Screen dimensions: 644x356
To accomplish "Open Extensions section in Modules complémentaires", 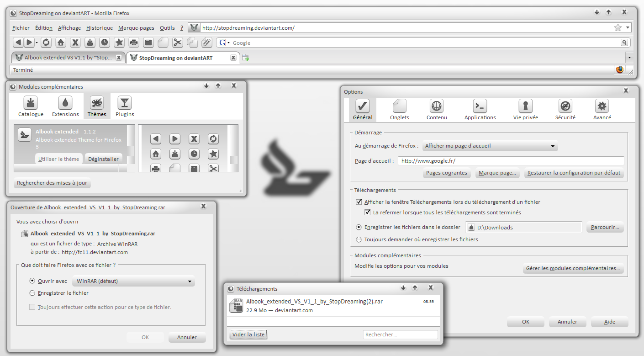I will [65, 106].
